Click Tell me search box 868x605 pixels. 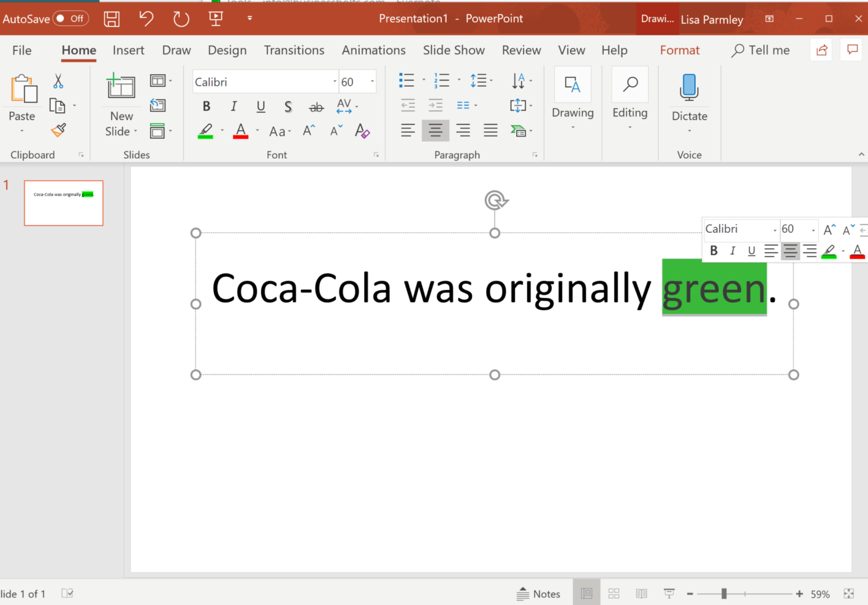click(760, 50)
